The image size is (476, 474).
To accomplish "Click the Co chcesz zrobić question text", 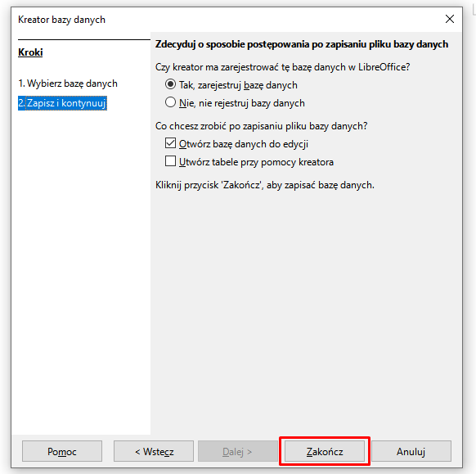I will tap(262, 126).
